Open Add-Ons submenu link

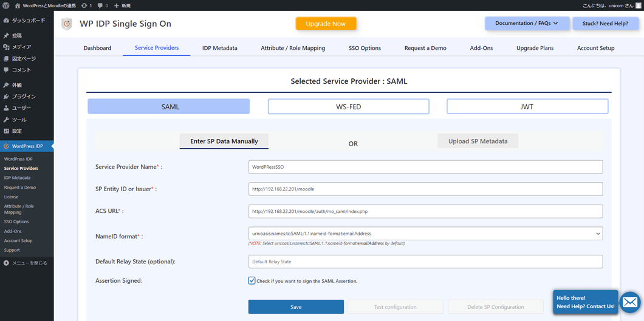click(12, 231)
